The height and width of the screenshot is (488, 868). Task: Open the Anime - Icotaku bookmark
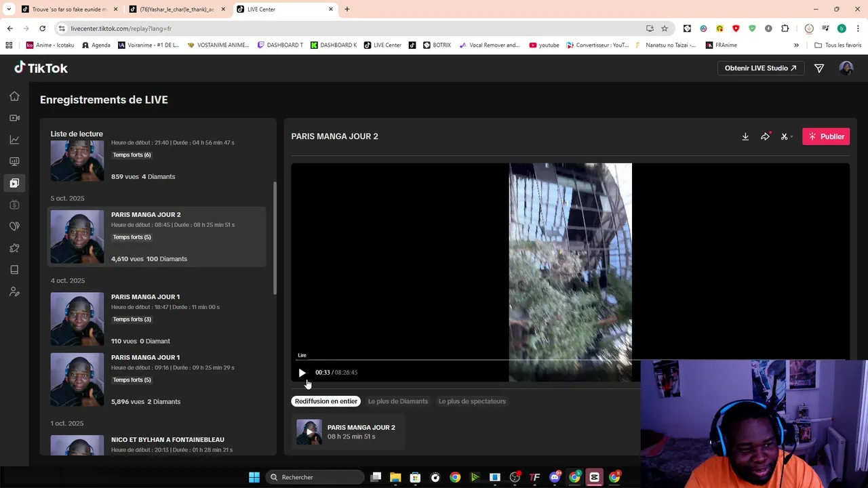(50, 45)
